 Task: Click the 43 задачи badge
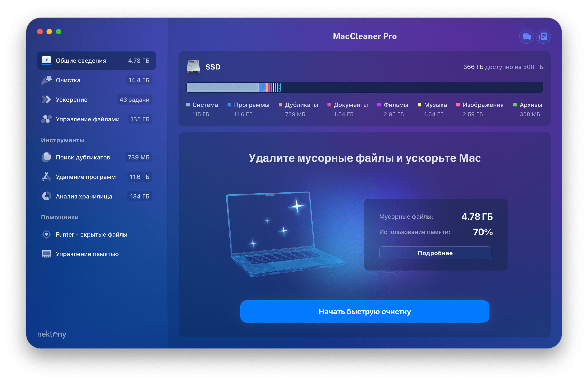coord(134,99)
